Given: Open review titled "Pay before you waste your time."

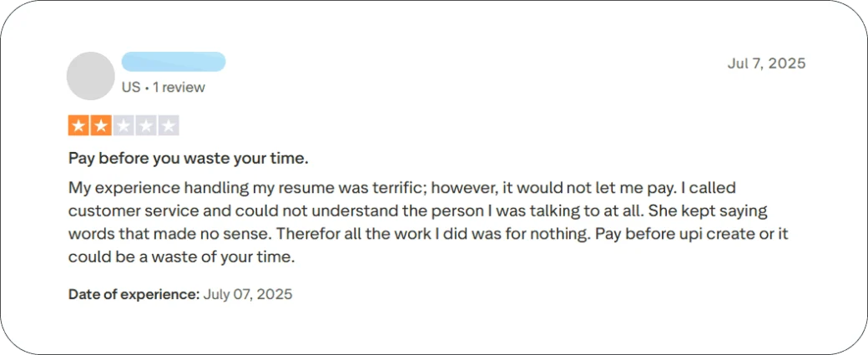Looking at the screenshot, I should [189, 159].
